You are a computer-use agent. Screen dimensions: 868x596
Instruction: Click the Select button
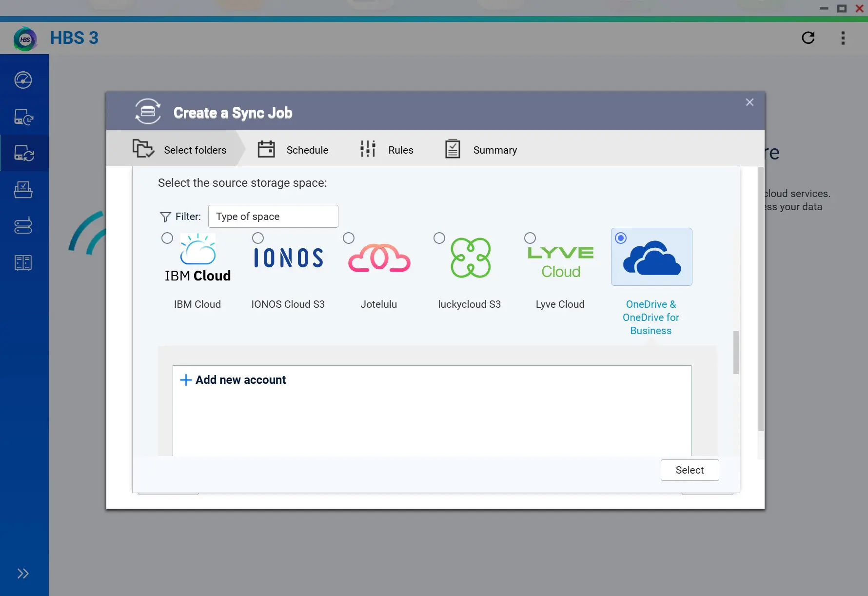(690, 470)
